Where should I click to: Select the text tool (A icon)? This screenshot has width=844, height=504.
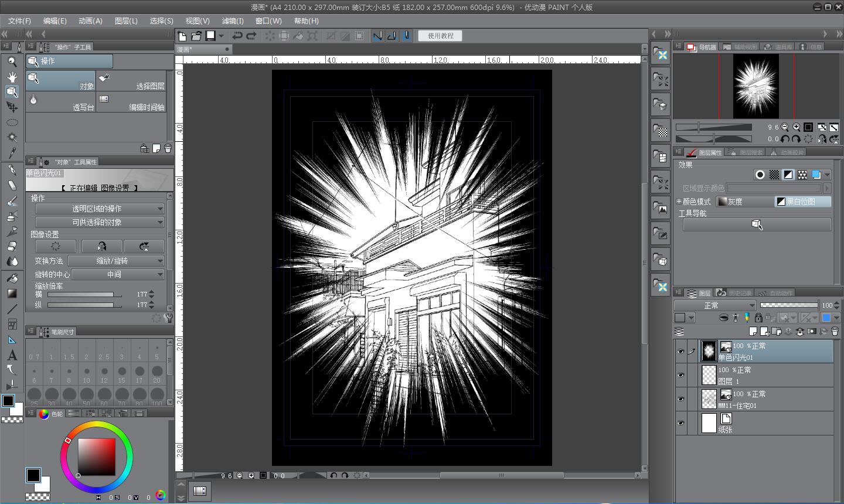coord(12,355)
